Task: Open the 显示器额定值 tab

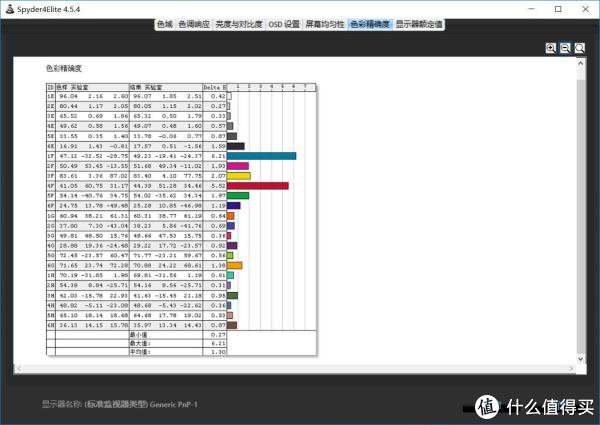Action: (x=419, y=24)
